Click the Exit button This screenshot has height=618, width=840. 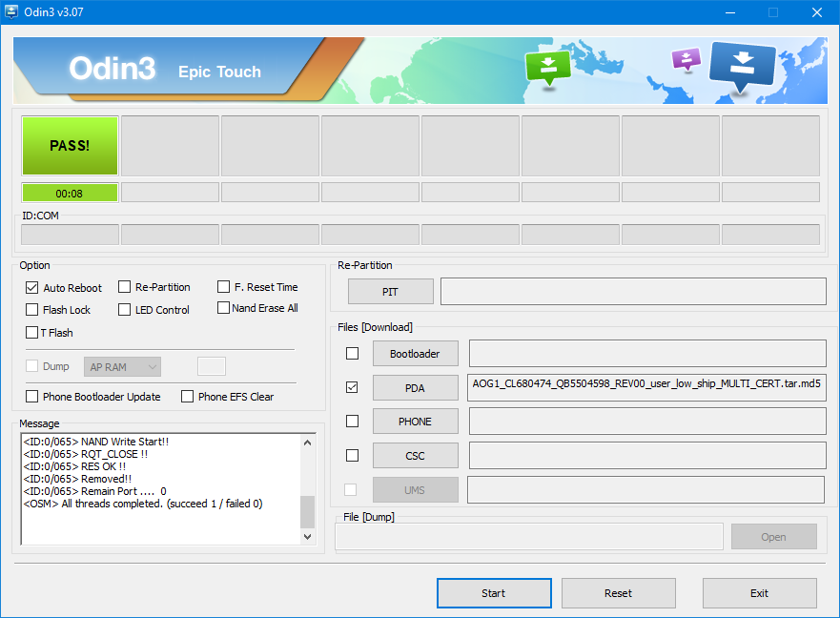tap(760, 593)
